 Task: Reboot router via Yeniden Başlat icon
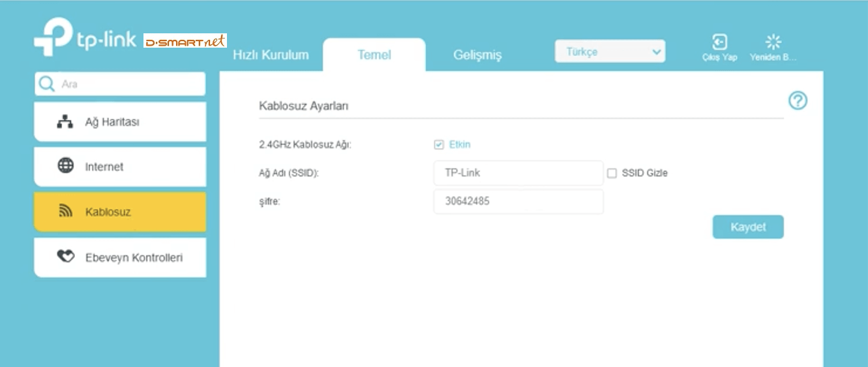(773, 42)
